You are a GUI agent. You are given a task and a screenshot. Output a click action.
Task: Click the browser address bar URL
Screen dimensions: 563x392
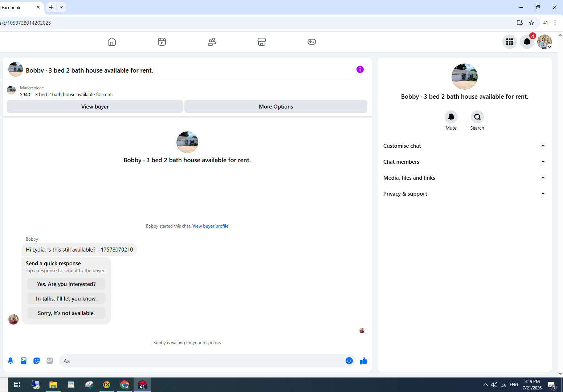click(254, 23)
